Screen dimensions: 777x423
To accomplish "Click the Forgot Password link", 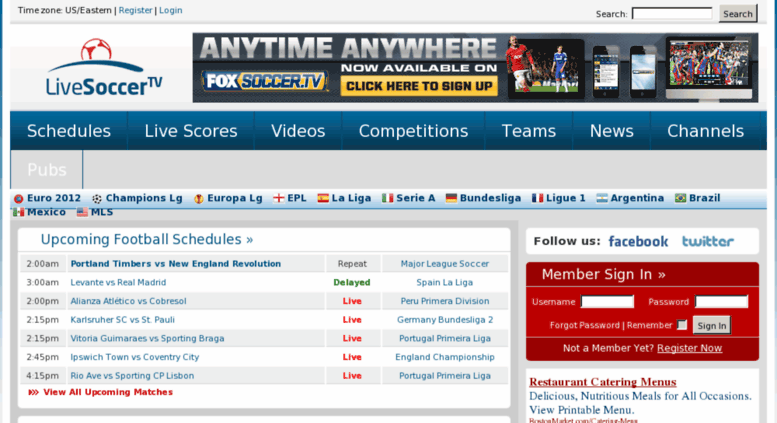I will click(x=585, y=325).
